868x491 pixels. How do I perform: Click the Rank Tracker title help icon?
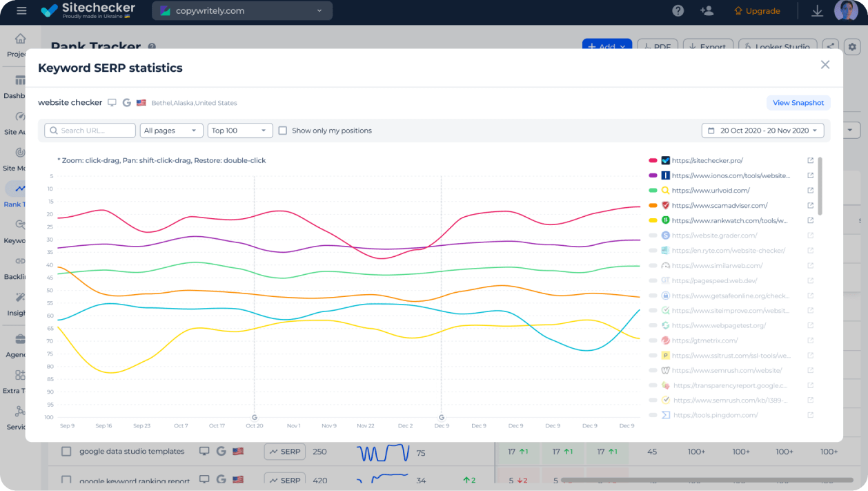coord(152,46)
